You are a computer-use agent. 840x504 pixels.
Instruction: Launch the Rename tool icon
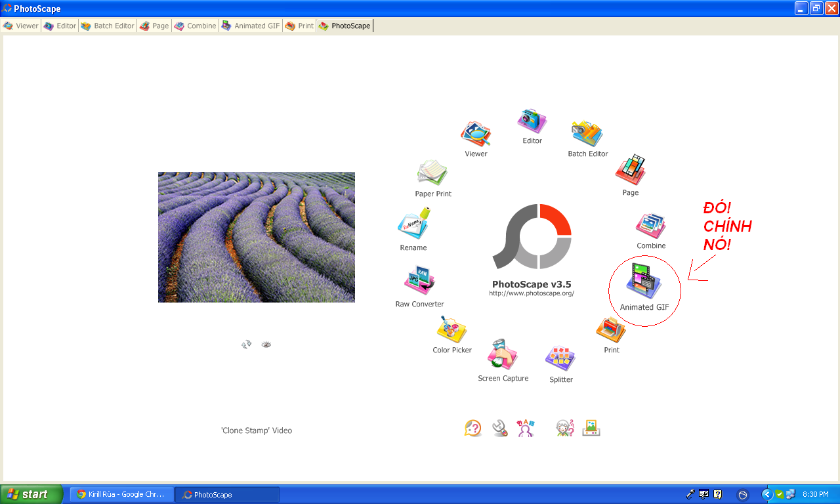[413, 224]
